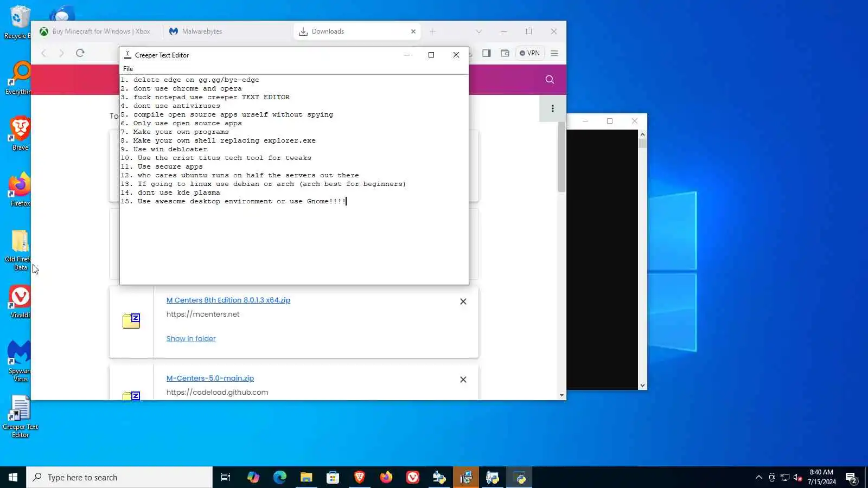
Task: Click the taskbar search box
Action: (x=119, y=477)
